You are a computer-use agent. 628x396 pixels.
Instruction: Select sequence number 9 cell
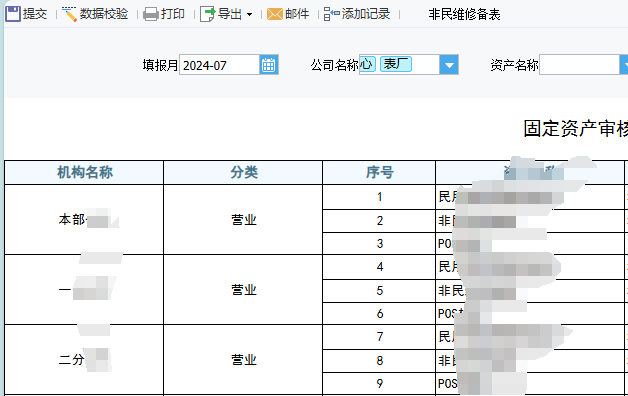pos(379,384)
